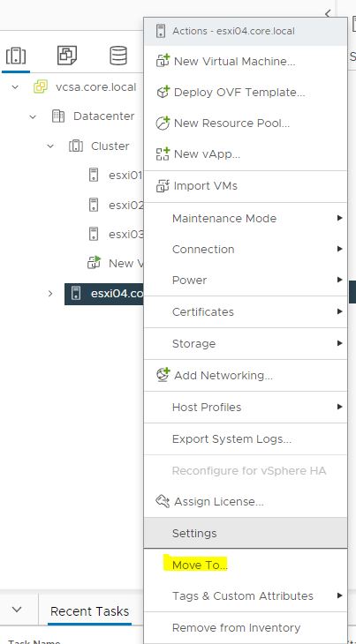Click the Import VMs icon
Image resolution: width=356 pixels, height=644 pixels.
pyautogui.click(x=163, y=185)
